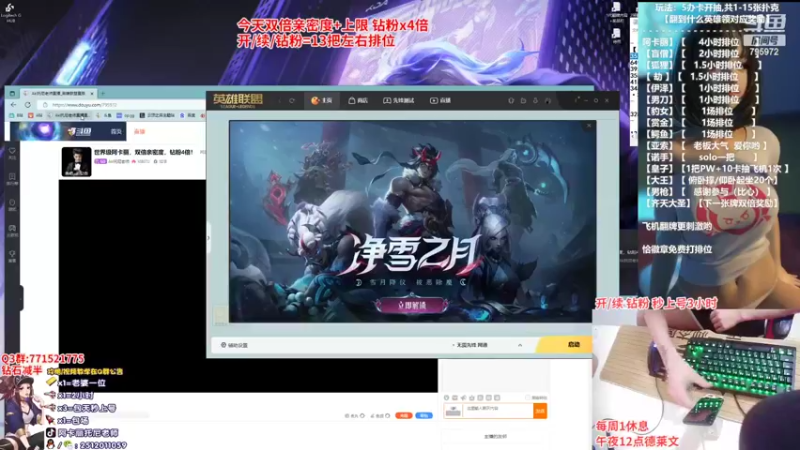Screen dimensions: 800x450
Task: Click the League client refresh icon
Action: (292, 101)
